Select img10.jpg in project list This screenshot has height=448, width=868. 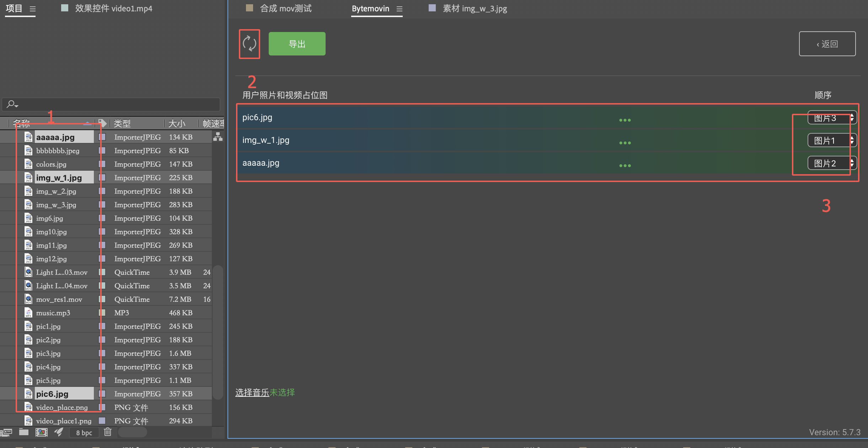tap(51, 231)
